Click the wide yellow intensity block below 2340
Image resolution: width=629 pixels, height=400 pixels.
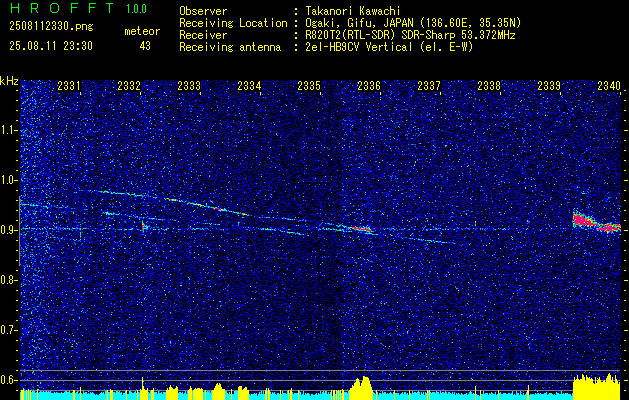coord(597,387)
